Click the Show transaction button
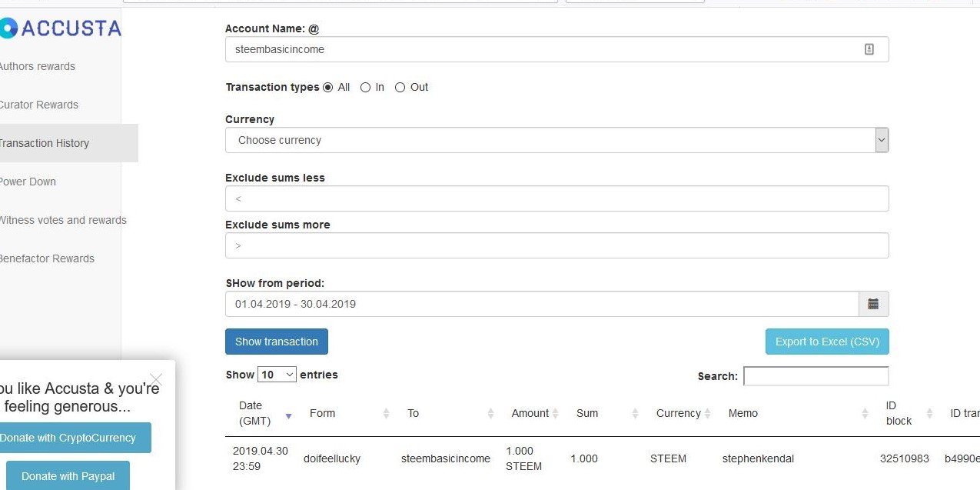Image resolution: width=980 pixels, height=490 pixels. click(277, 342)
